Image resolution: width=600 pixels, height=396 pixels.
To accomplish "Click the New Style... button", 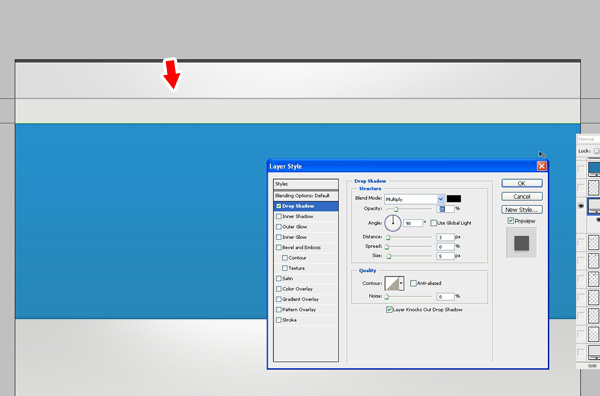I will pyautogui.click(x=522, y=210).
